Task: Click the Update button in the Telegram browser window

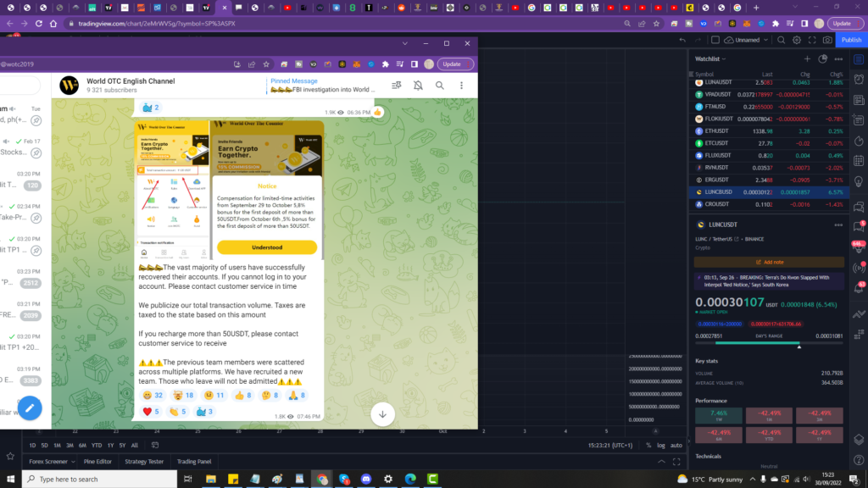Action: (x=455, y=64)
